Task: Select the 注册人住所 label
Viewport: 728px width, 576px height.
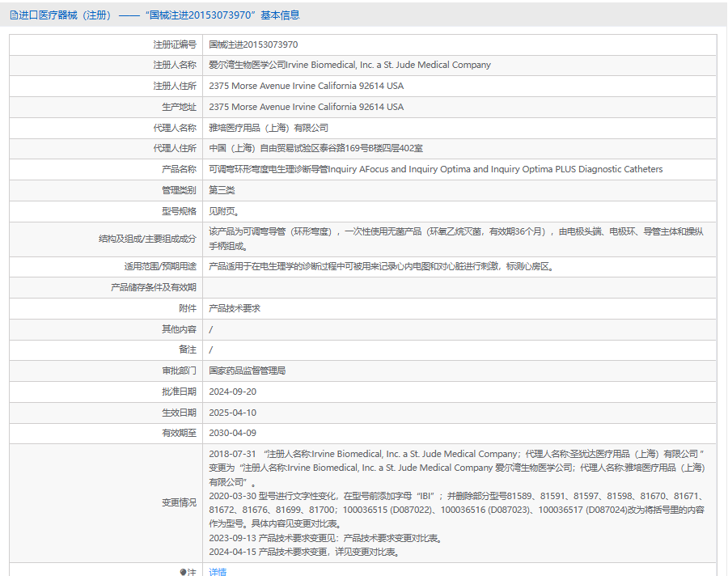Action: [175, 86]
